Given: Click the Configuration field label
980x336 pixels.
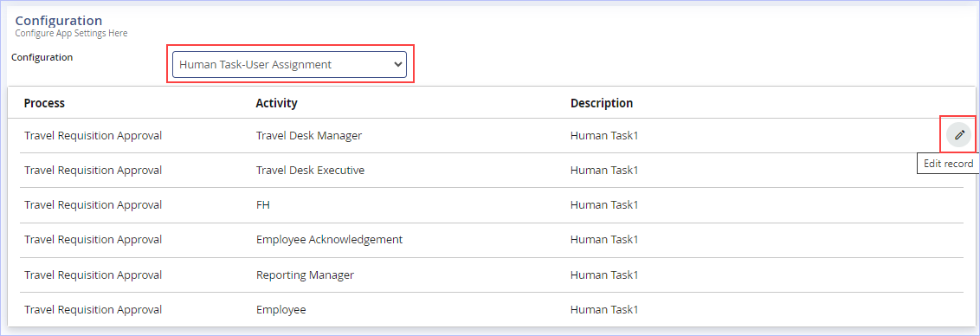Looking at the screenshot, I should 42,57.
